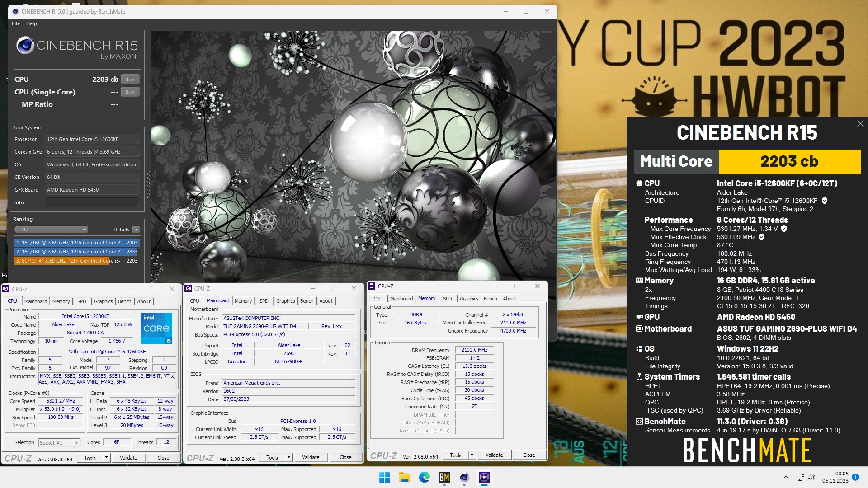Click the Core Speed 5301.27 MHz field
The image size is (868, 488).
pos(61,401)
